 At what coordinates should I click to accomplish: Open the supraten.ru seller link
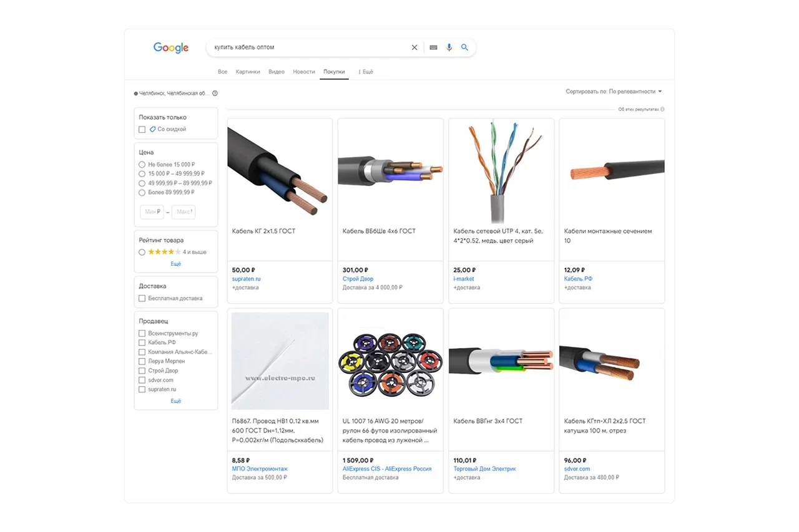[x=246, y=279]
